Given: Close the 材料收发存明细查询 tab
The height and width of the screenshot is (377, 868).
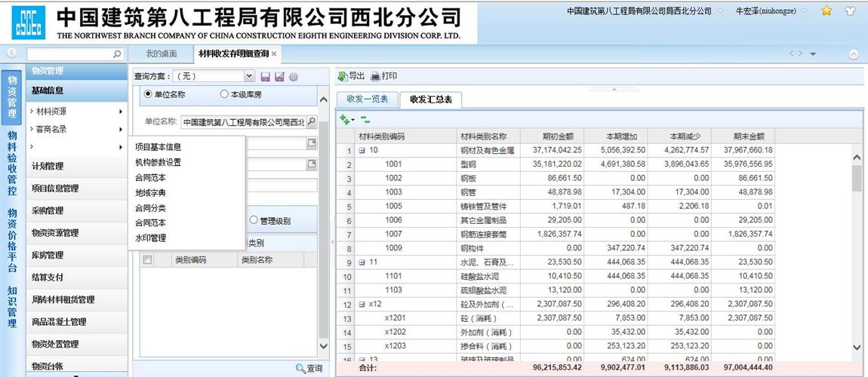Looking at the screenshot, I should (273, 54).
